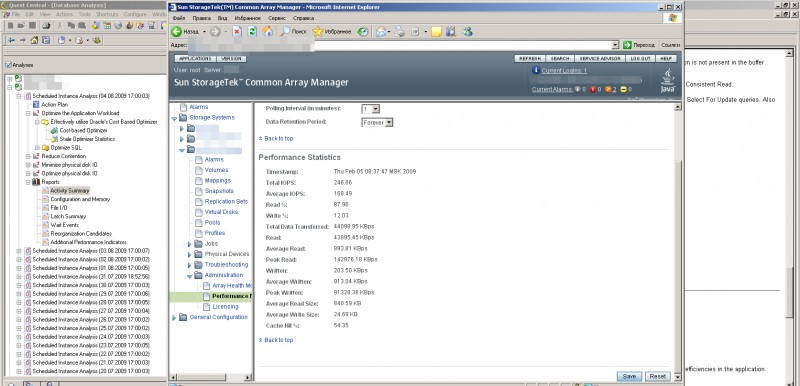The image size is (800, 386).
Task: Click the REFRESH button in the header
Action: (530, 59)
